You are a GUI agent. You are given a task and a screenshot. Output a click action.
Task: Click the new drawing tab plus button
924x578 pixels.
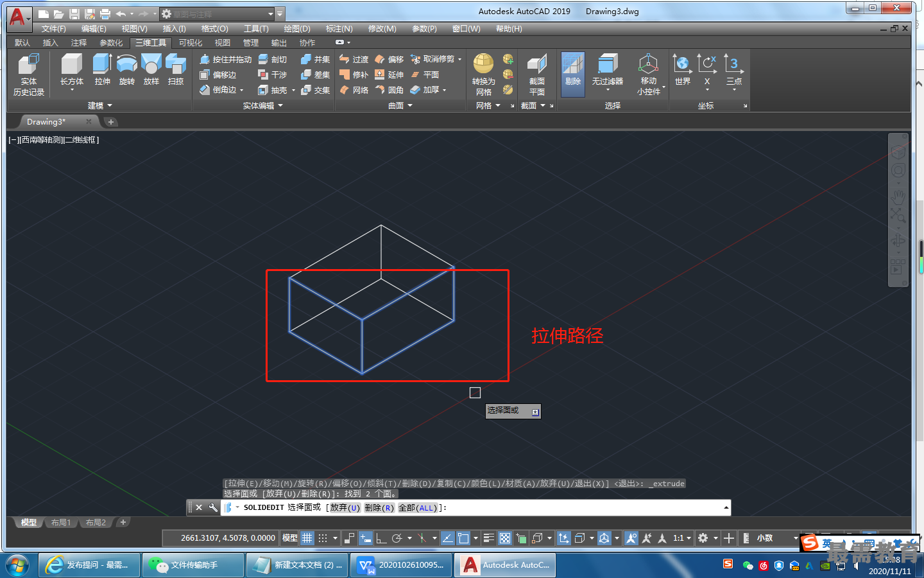point(111,122)
